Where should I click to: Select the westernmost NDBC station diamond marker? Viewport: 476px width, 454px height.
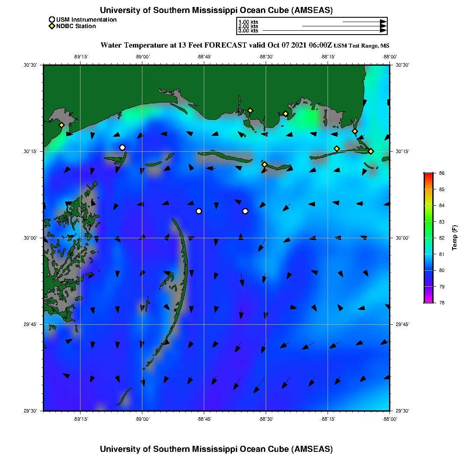click(x=61, y=125)
